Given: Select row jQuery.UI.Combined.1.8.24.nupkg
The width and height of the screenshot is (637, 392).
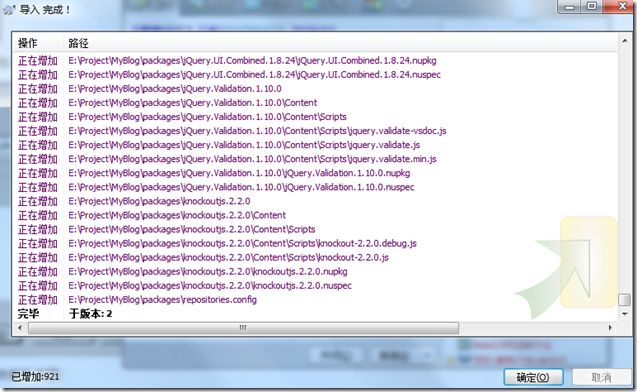Looking at the screenshot, I should (316, 61).
